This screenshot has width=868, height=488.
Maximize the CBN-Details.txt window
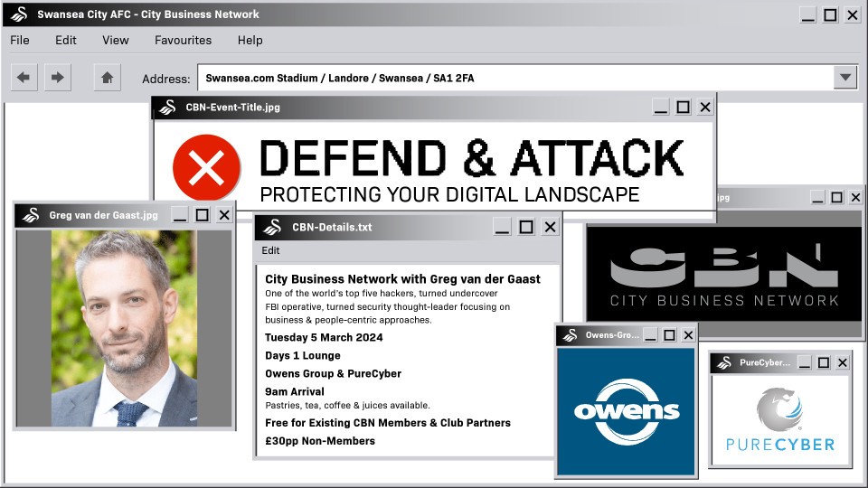(526, 227)
